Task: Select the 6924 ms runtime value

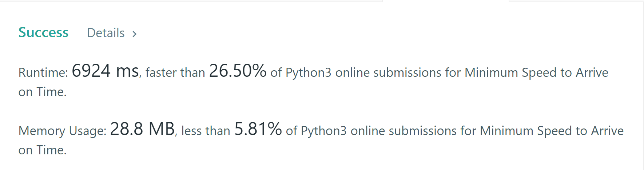Action: click(x=106, y=71)
